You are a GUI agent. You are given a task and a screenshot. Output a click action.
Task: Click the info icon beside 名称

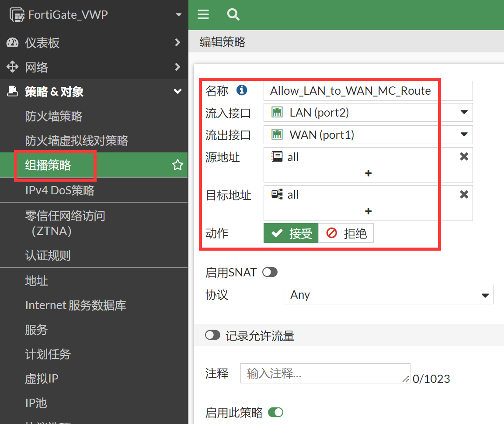click(x=242, y=90)
